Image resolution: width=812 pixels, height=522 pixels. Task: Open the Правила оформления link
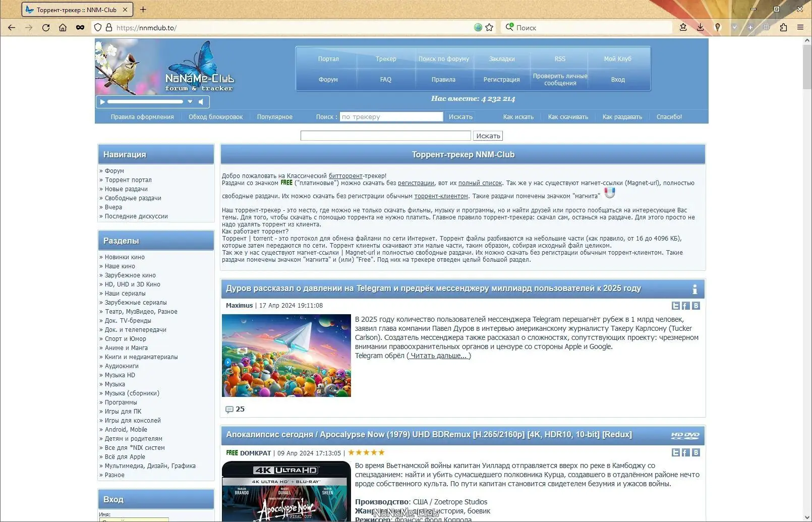[142, 117]
